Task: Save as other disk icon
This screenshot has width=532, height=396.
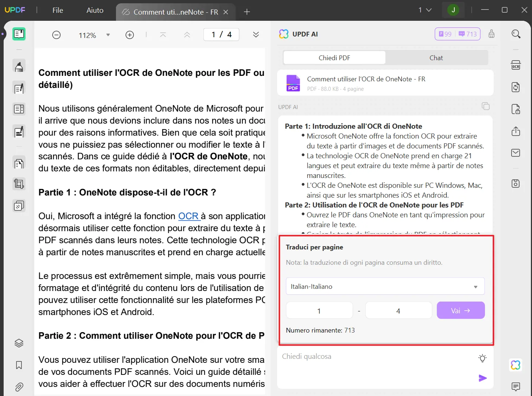Action: click(516, 183)
